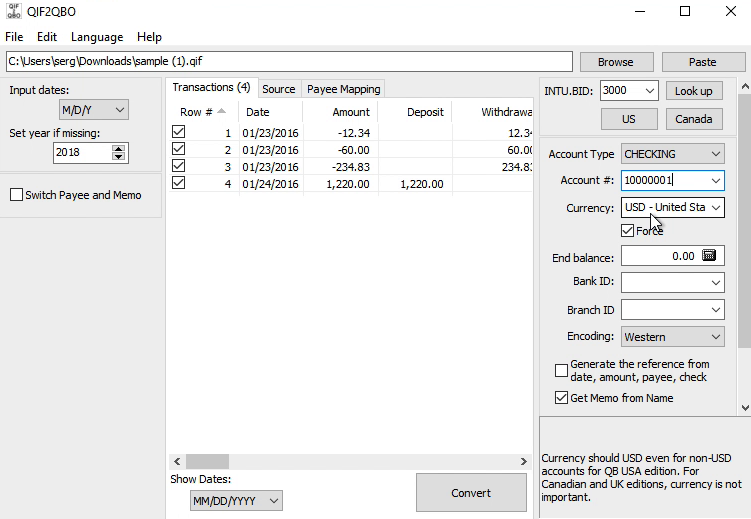Click the file path input field
The width and height of the screenshot is (751, 519).
pyautogui.click(x=289, y=61)
